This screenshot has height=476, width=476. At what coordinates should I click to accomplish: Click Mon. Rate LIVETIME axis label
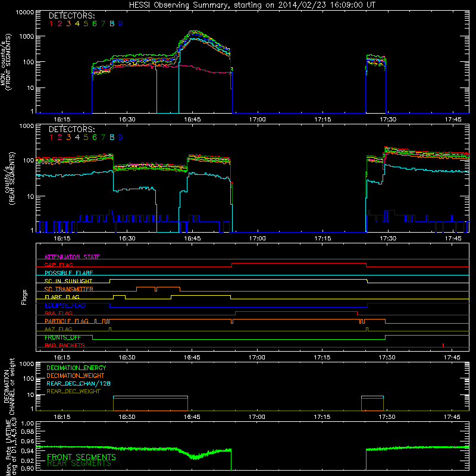(x=9, y=447)
